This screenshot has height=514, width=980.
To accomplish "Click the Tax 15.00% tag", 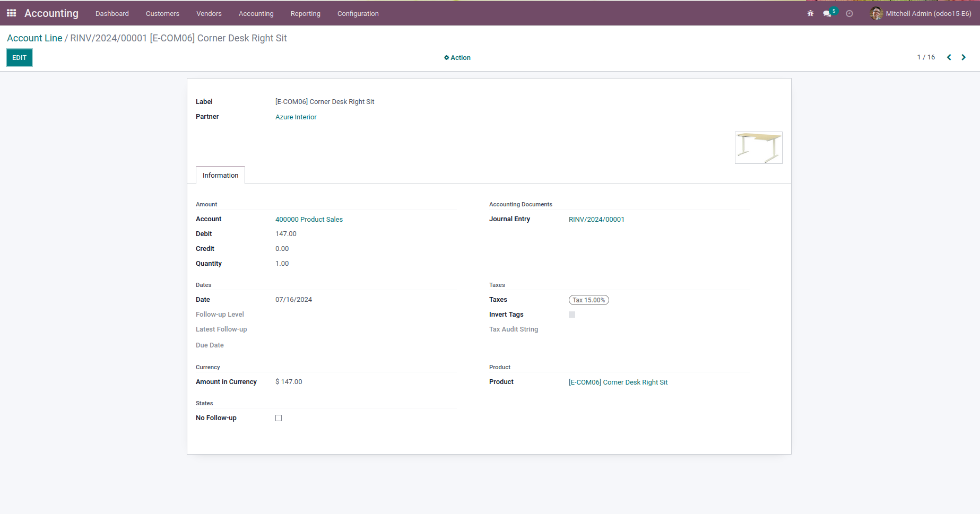I will tap(589, 300).
